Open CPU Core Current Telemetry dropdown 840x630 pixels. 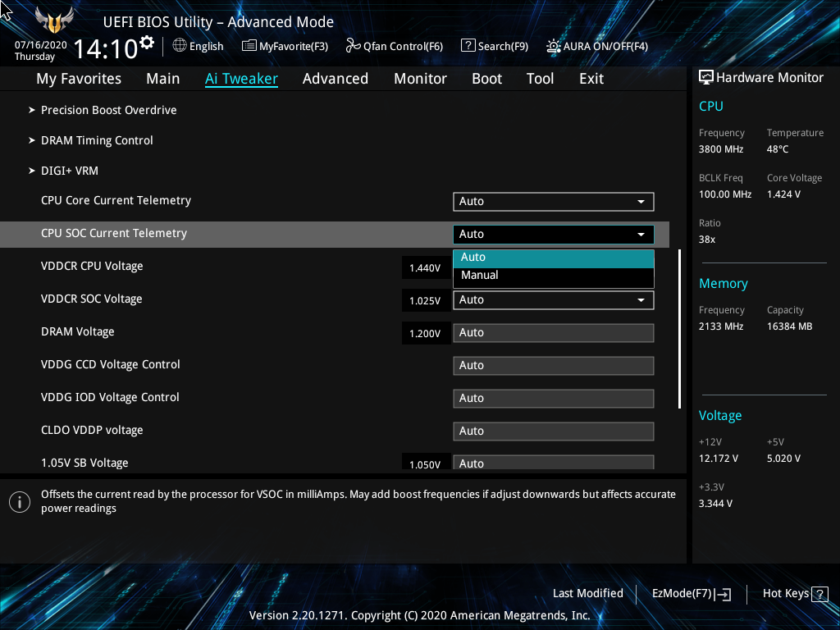coord(554,202)
